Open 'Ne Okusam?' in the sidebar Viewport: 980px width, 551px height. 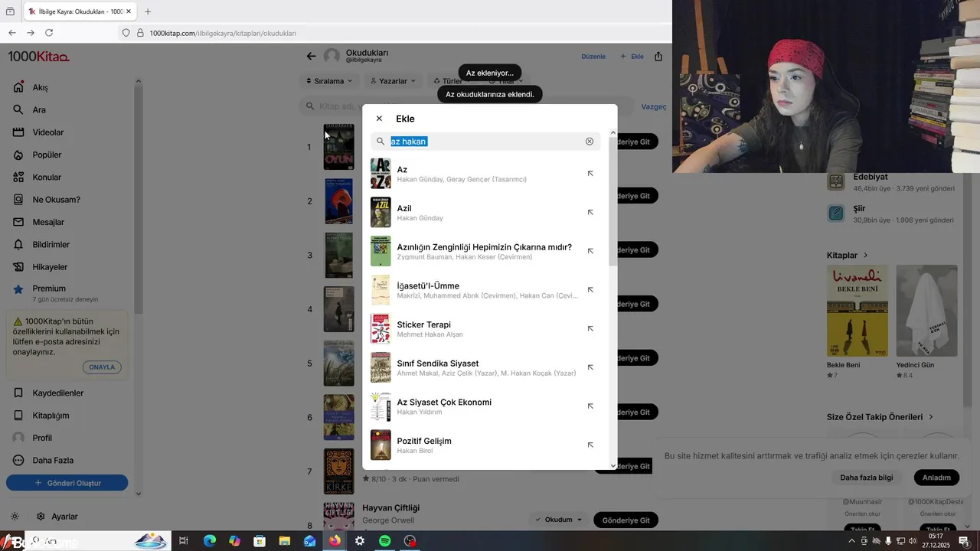56,200
